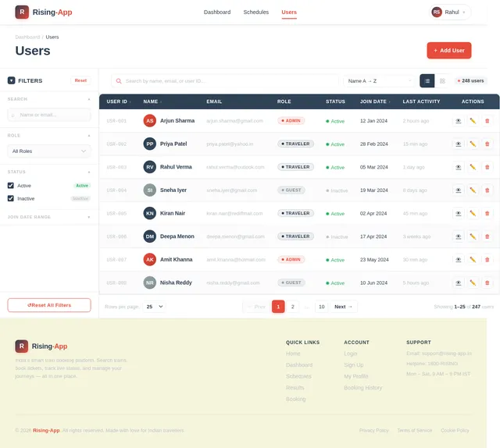Delete user Arjun Sharma
This screenshot has height=448, width=500.
(x=487, y=121)
